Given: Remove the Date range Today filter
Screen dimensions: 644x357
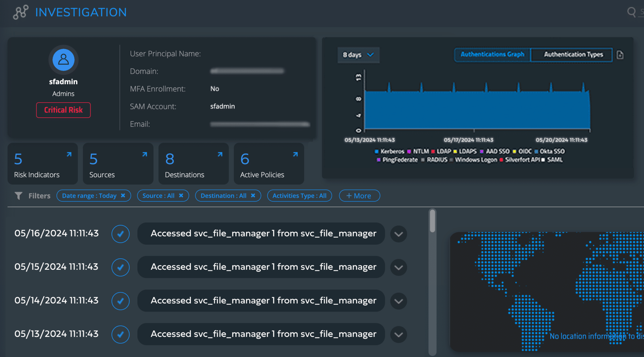Looking at the screenshot, I should point(123,195).
